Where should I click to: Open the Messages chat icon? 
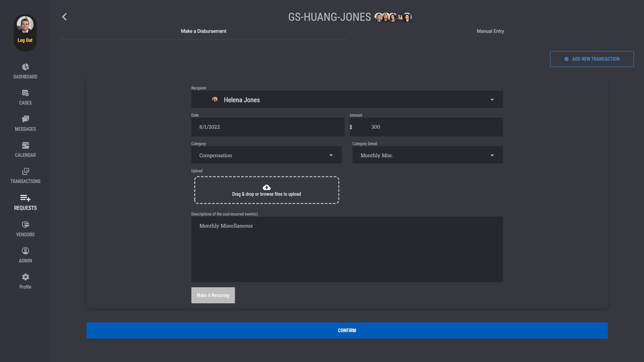tap(25, 119)
